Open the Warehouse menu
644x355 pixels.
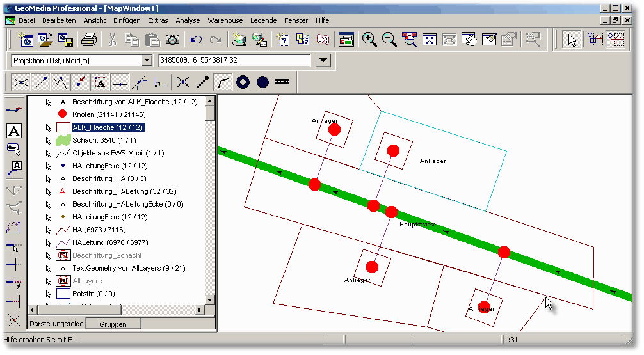click(x=225, y=20)
